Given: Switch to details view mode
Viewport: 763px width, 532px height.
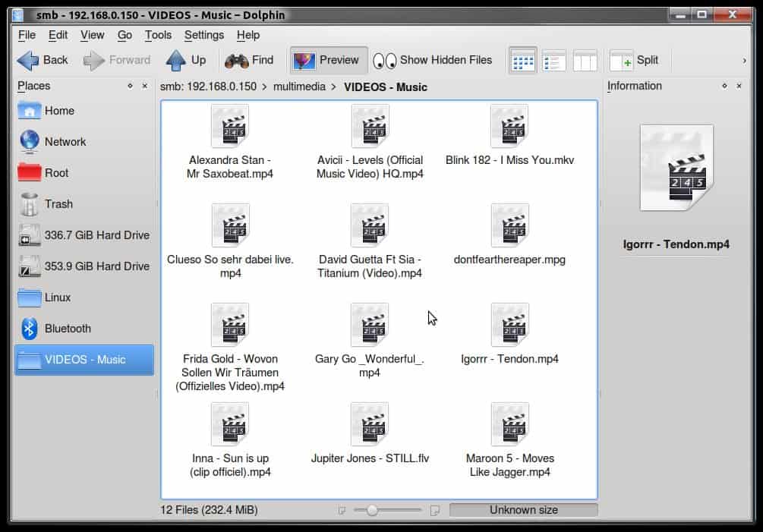Looking at the screenshot, I should coord(553,61).
